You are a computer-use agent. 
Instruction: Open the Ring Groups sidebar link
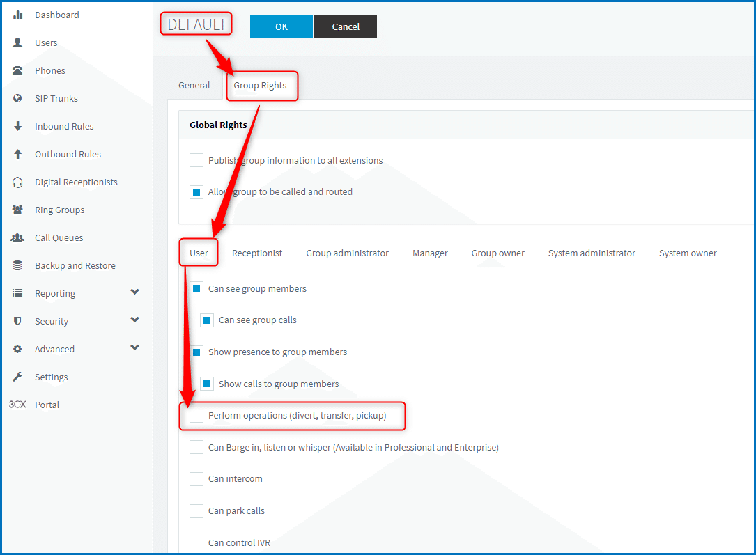[60, 210]
